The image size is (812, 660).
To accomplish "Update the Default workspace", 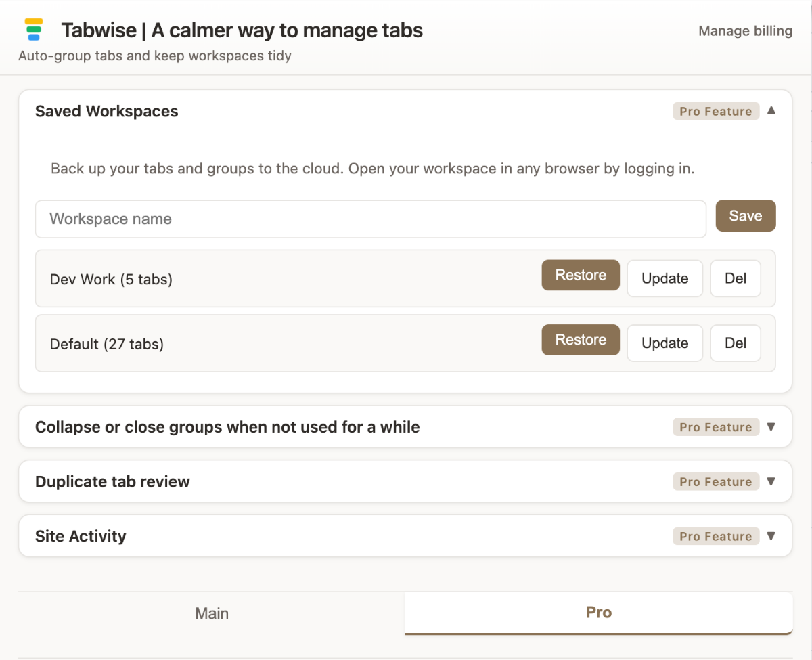I will click(x=664, y=343).
